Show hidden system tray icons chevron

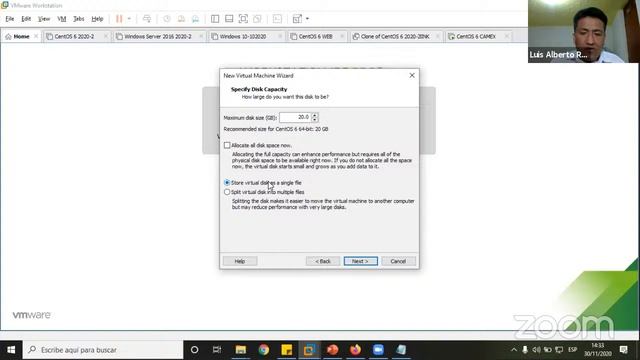point(514,350)
